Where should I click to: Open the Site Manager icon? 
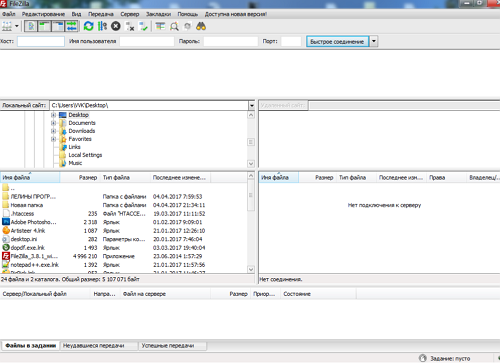7,26
